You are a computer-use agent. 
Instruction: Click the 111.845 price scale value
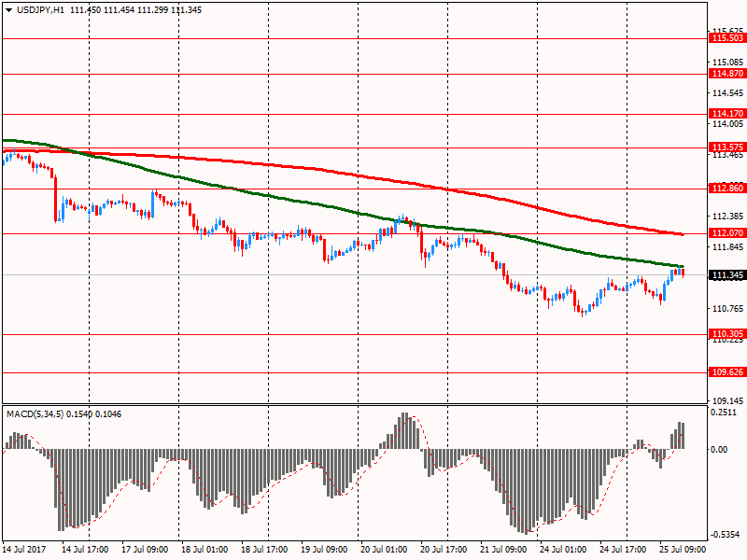tap(727, 247)
